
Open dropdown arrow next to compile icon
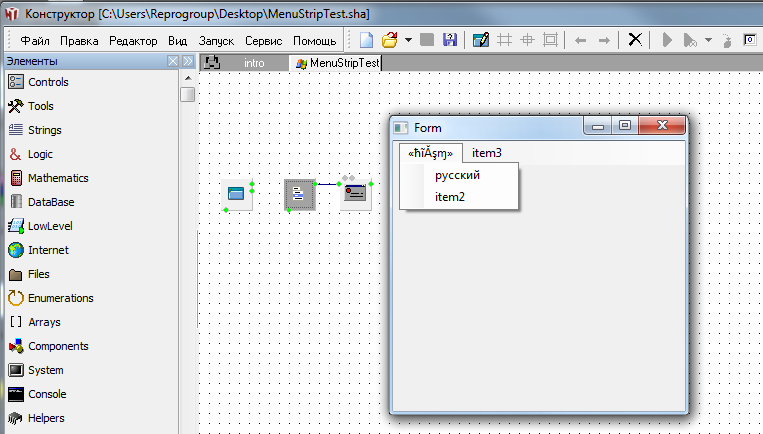[x=708, y=41]
